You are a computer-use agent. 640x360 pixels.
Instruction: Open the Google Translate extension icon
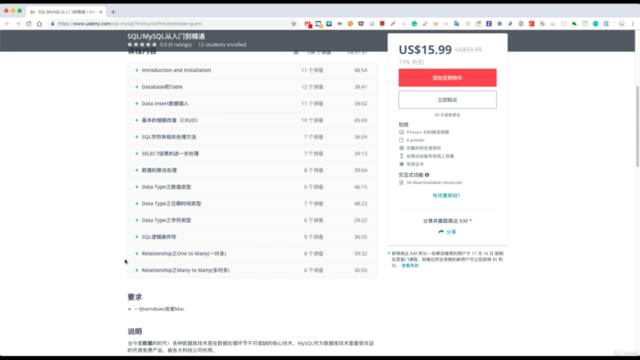click(x=456, y=24)
